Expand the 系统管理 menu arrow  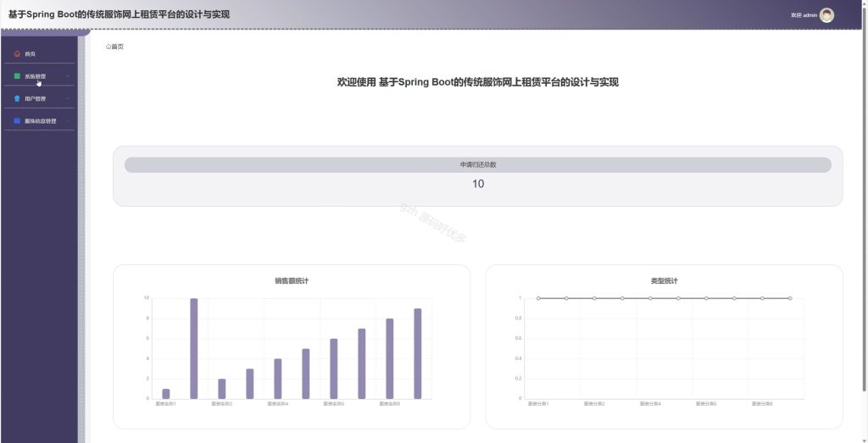[68, 76]
